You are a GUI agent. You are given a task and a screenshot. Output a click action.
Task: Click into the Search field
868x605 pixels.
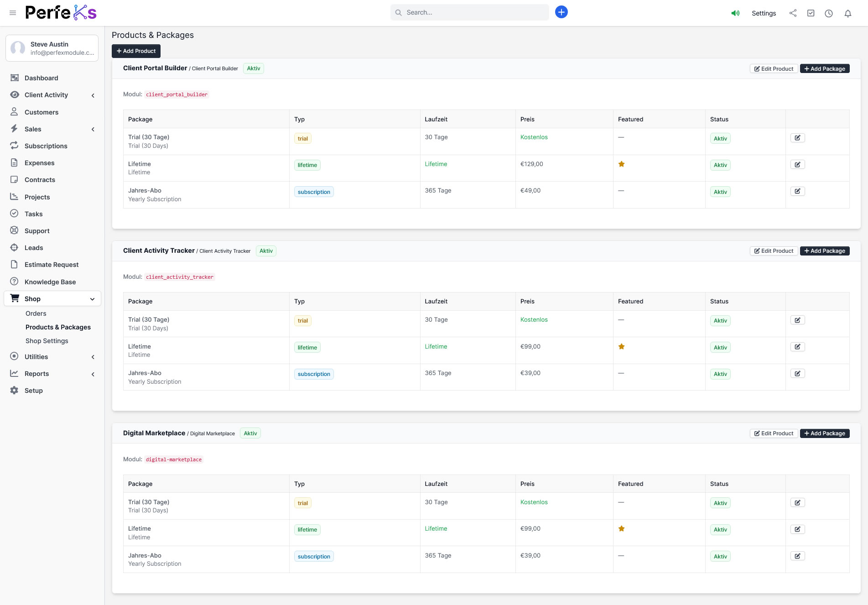click(474, 13)
